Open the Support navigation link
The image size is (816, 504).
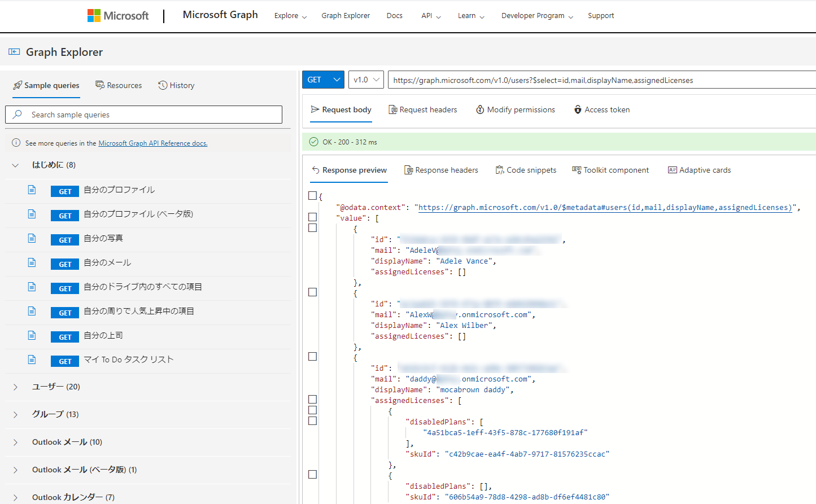[601, 16]
